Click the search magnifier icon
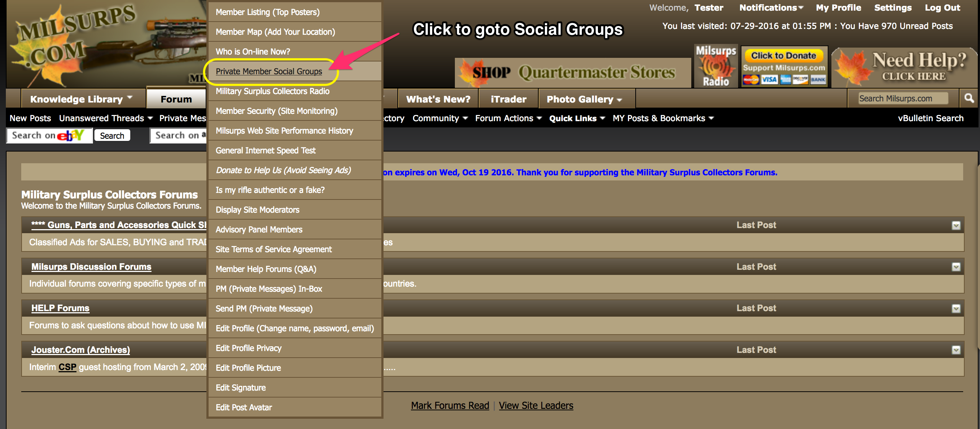This screenshot has height=429, width=980. [969, 98]
